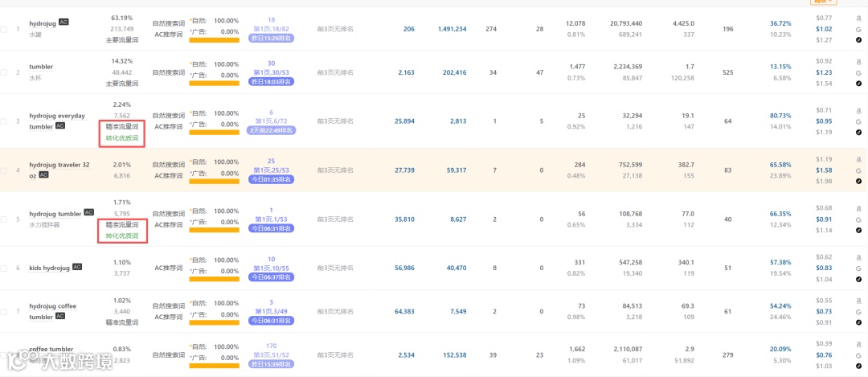Open Google icon for coffee tumbler row
The width and height of the screenshot is (868, 377).
858,354
